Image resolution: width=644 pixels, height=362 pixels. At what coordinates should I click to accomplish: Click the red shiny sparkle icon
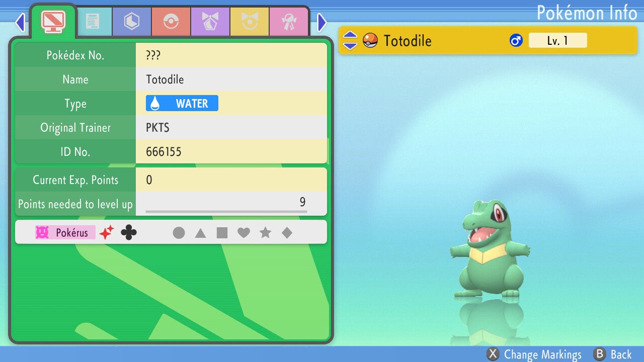[x=106, y=232]
